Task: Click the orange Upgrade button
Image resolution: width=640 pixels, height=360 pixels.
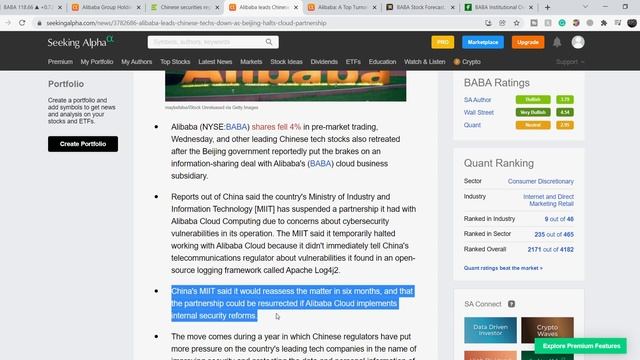Action: point(528,42)
